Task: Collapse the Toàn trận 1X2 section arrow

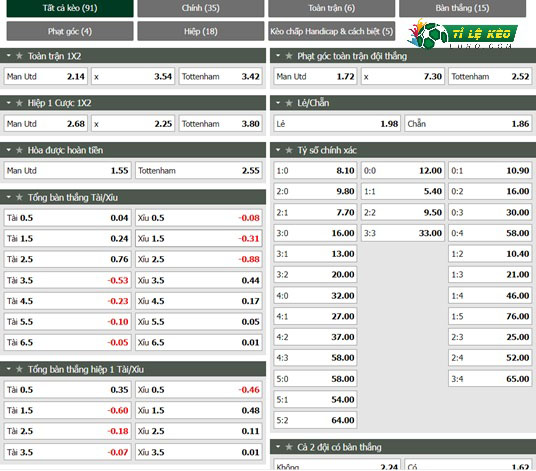Action: pyautogui.click(x=9, y=55)
